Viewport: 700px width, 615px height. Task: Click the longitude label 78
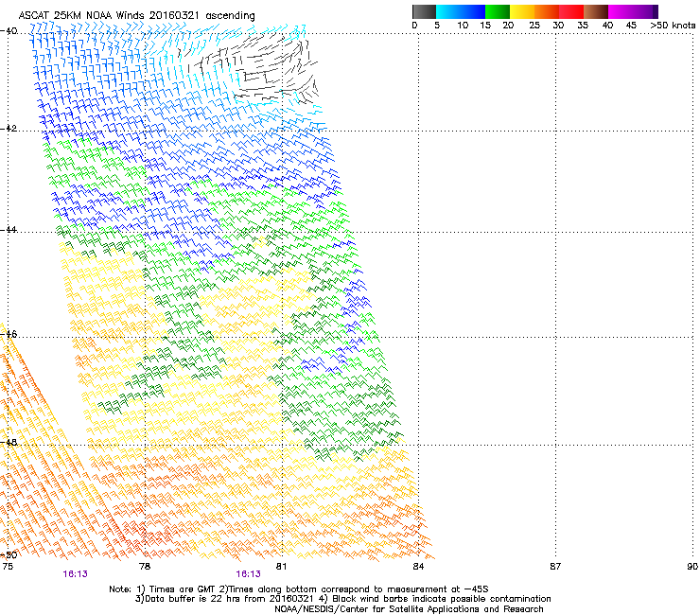145,567
